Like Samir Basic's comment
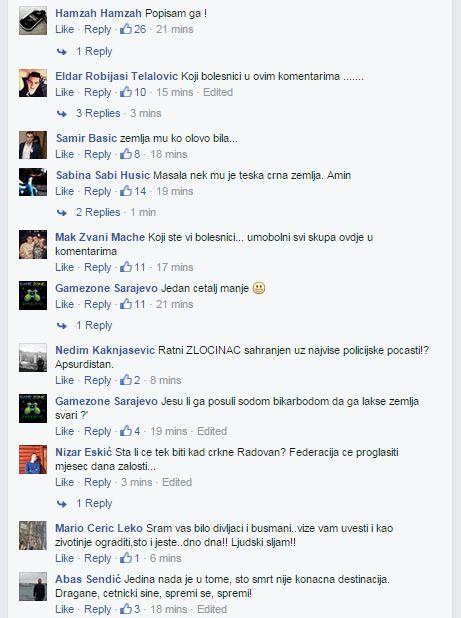This screenshot has width=461, height=618. (65, 154)
